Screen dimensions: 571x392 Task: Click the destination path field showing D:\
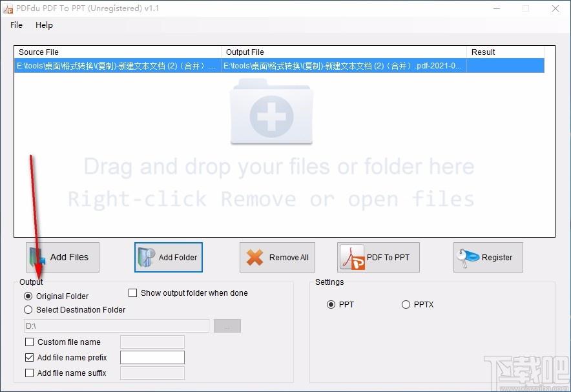116,325
